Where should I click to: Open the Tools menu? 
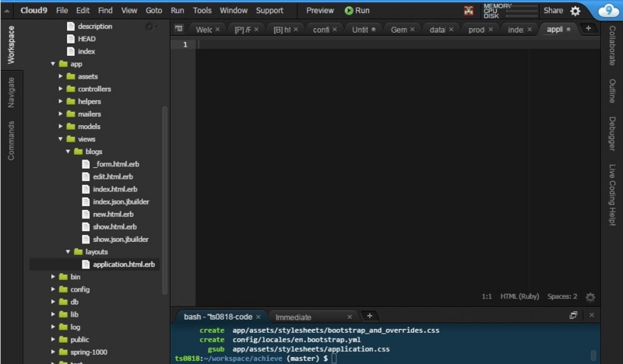[x=202, y=11]
